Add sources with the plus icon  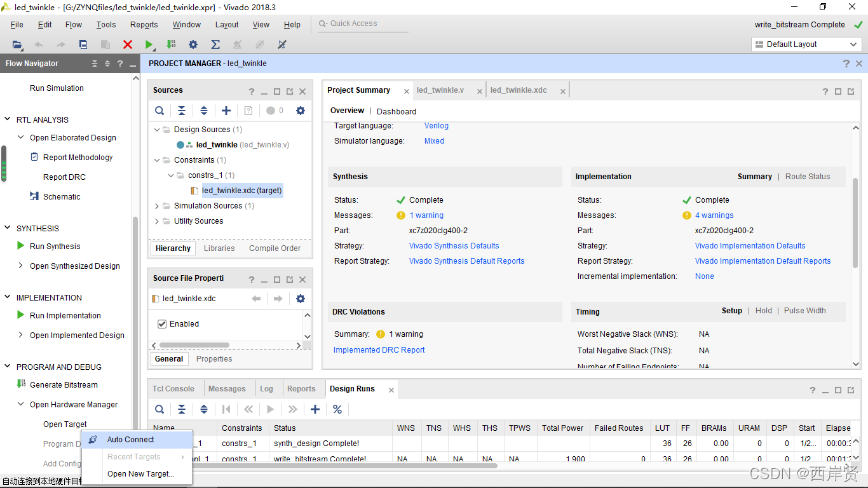[226, 111]
